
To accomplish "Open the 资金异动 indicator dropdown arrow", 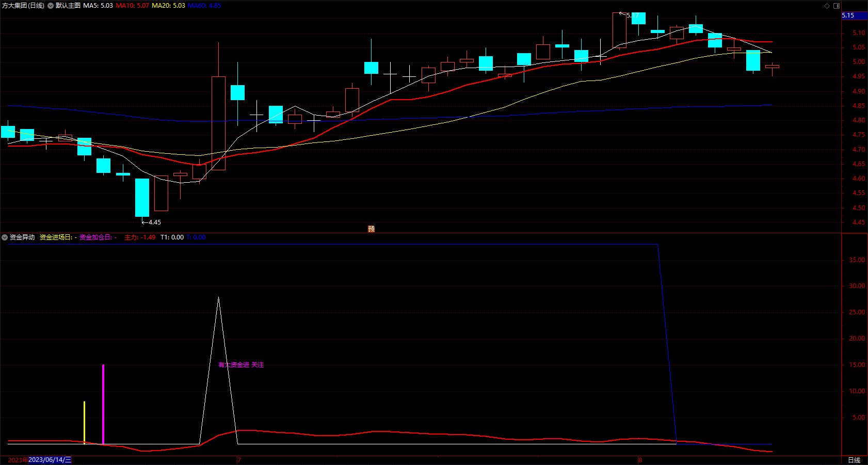I will [5, 237].
